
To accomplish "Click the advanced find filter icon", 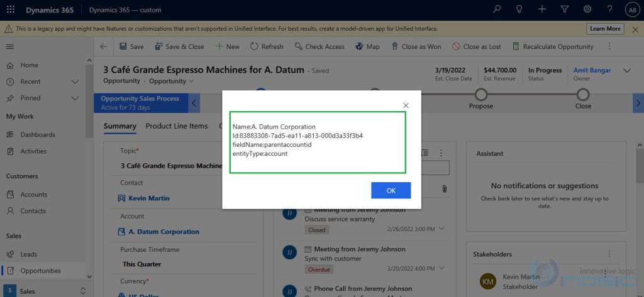I will pyautogui.click(x=564, y=9).
